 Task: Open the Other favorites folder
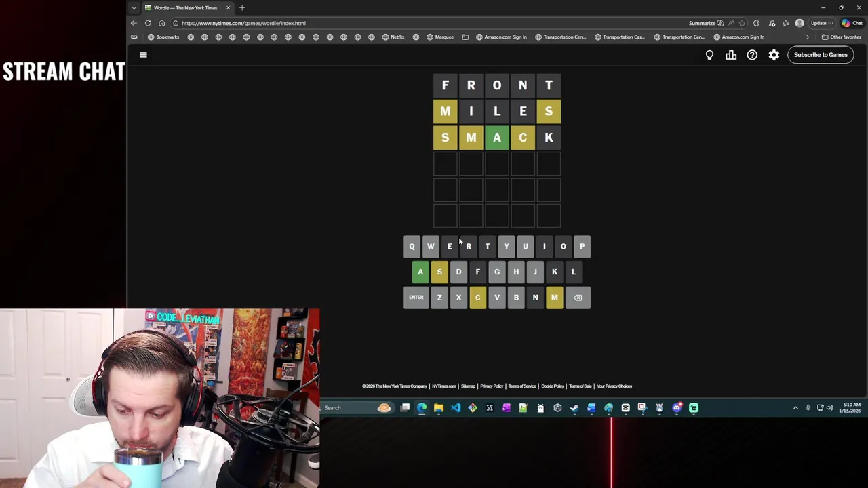[841, 37]
